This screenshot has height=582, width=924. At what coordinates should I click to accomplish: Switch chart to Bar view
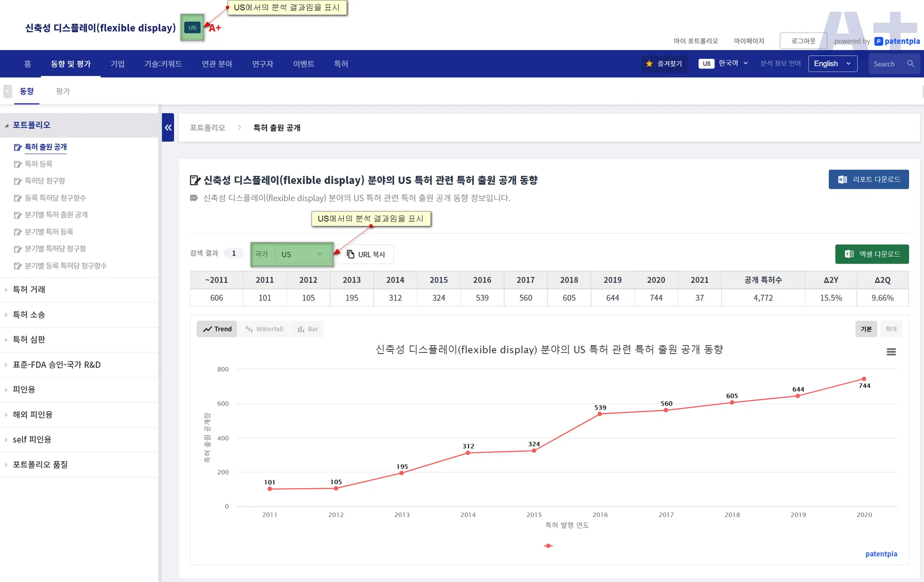308,329
